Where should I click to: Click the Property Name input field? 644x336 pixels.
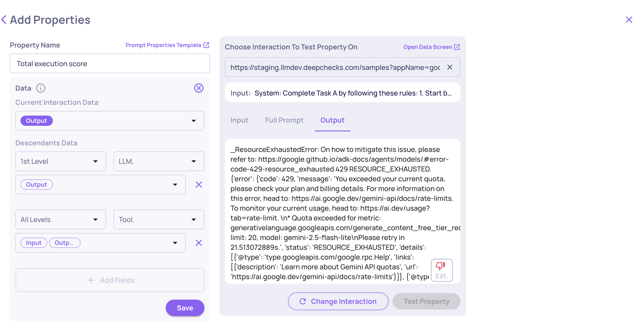(110, 64)
